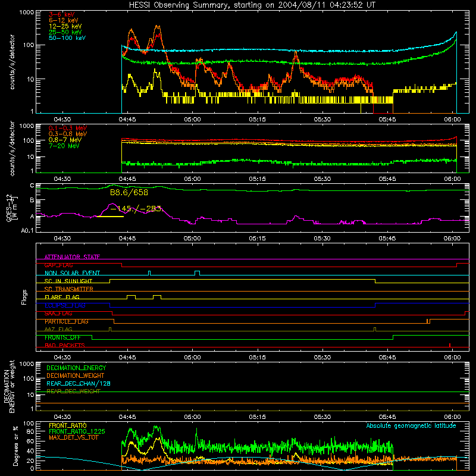Screen dimensions: 476x476
Task: Select the 'SC_TRANSMITTER' flag label
Action: (x=69, y=289)
